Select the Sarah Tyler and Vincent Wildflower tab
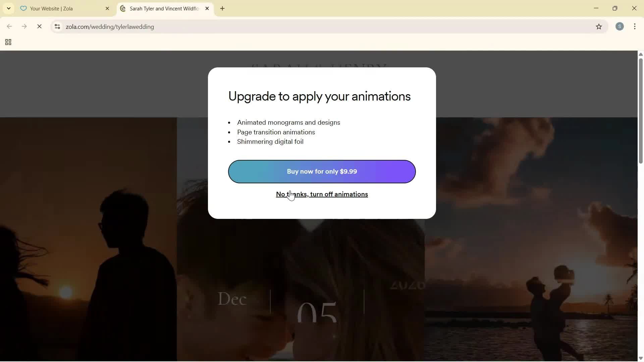 click(161, 9)
